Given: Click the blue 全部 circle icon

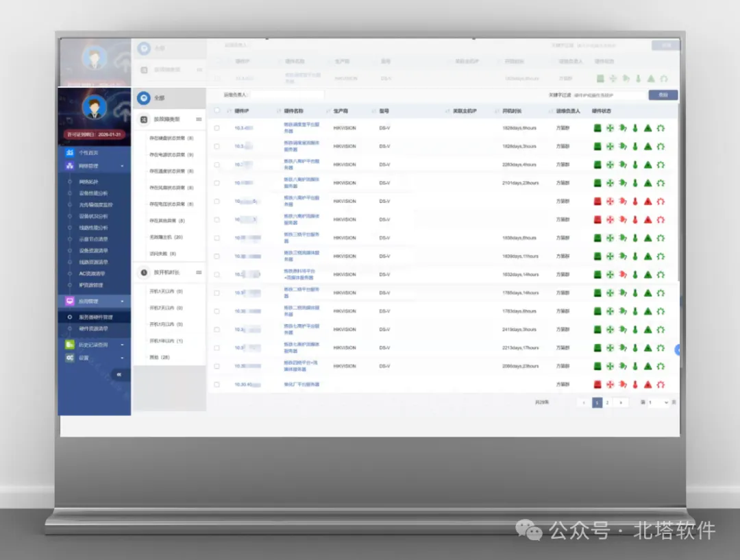Looking at the screenshot, I should (x=144, y=98).
